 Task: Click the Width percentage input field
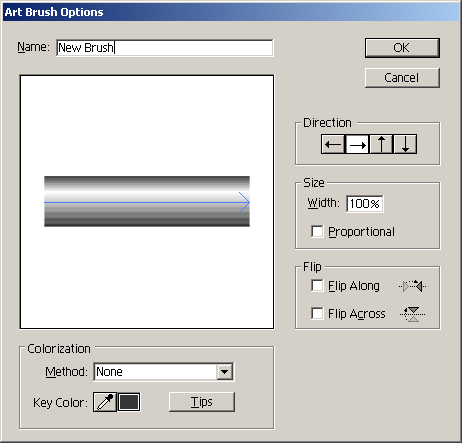[x=365, y=204]
